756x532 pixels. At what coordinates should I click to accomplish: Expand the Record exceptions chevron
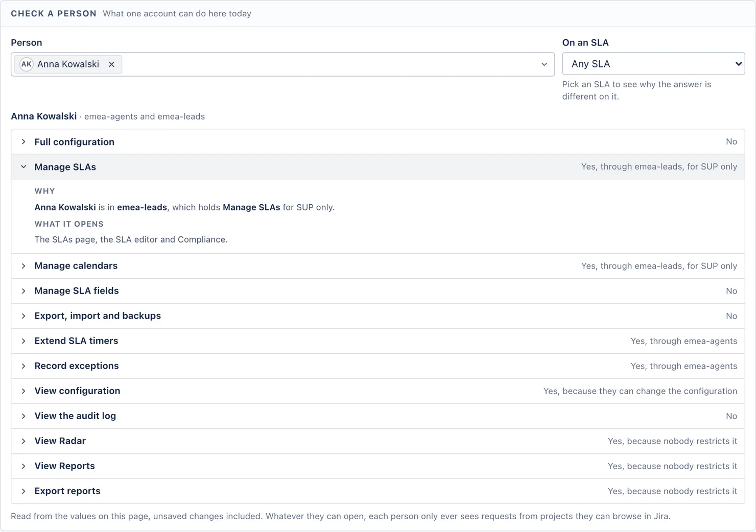[23, 366]
